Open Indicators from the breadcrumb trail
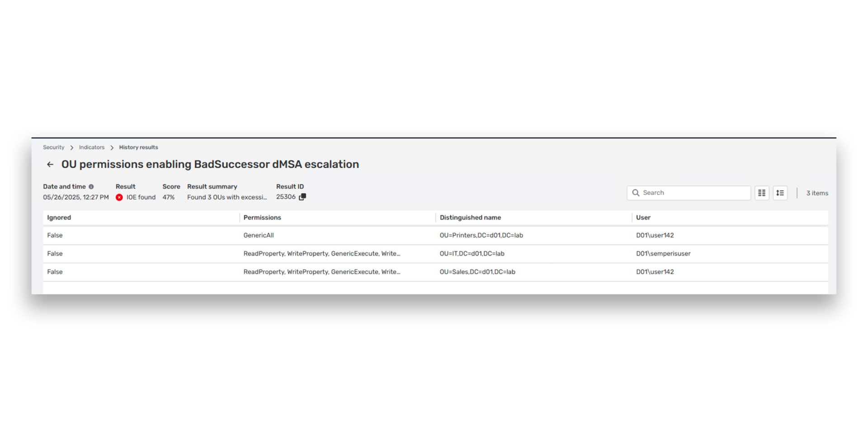 [x=91, y=147]
